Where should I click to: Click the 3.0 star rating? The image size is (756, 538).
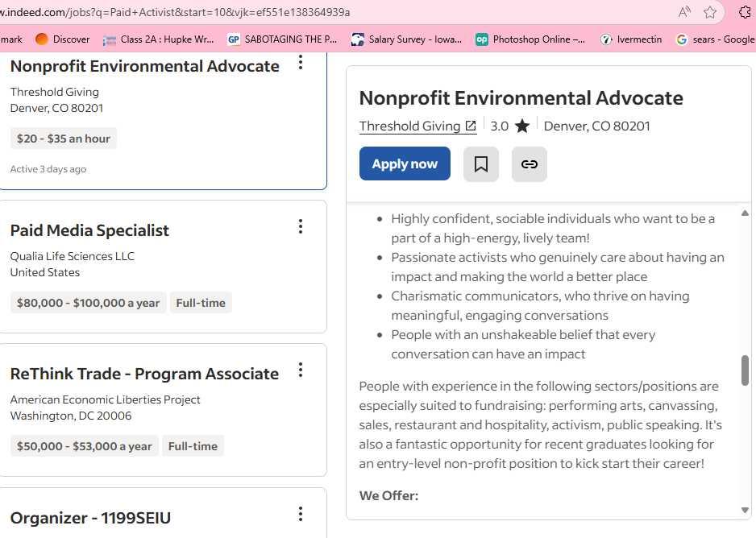(510, 126)
